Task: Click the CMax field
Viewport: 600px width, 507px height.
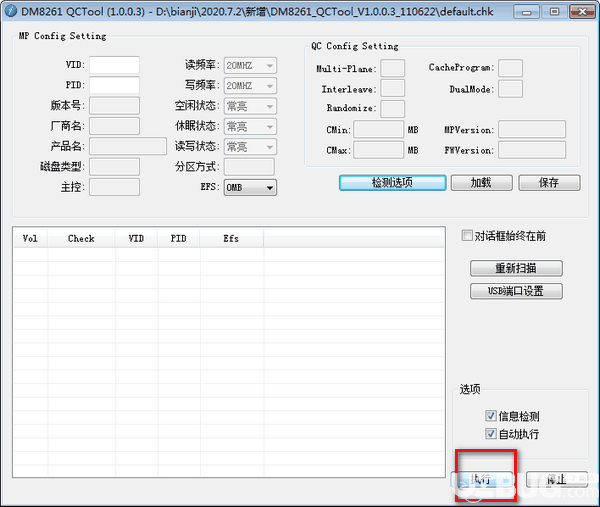Action: click(x=378, y=150)
